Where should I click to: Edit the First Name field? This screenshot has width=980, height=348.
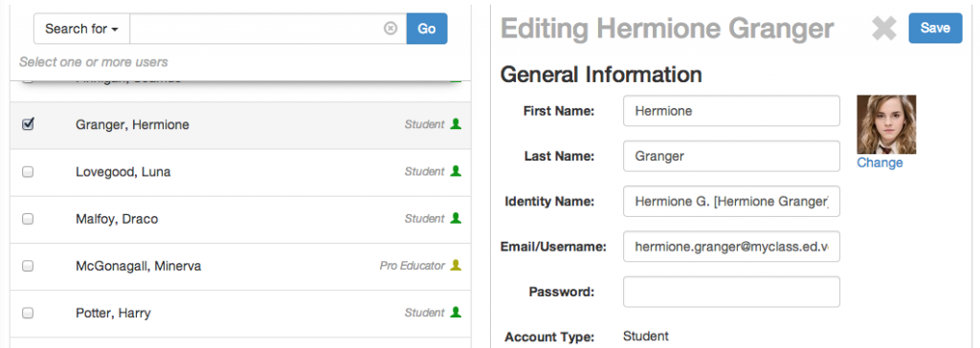pyautogui.click(x=731, y=111)
